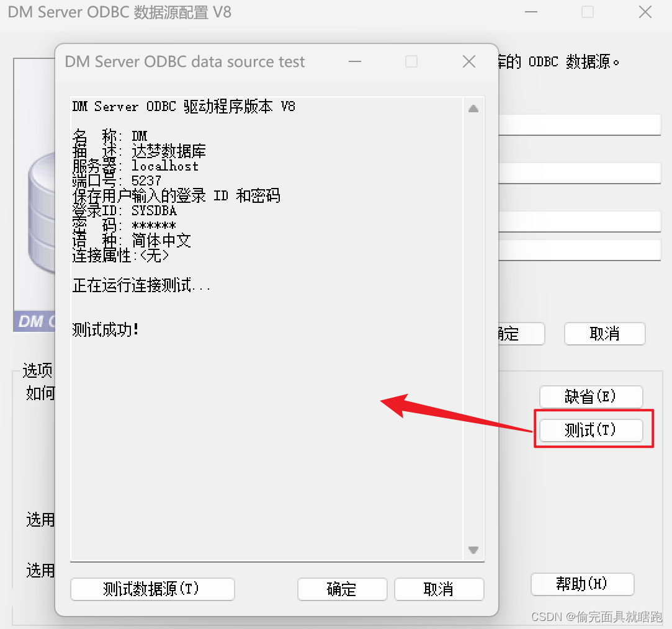The width and height of the screenshot is (672, 629).
Task: Click 取消 in the ODBC configuration window
Action: click(x=605, y=333)
